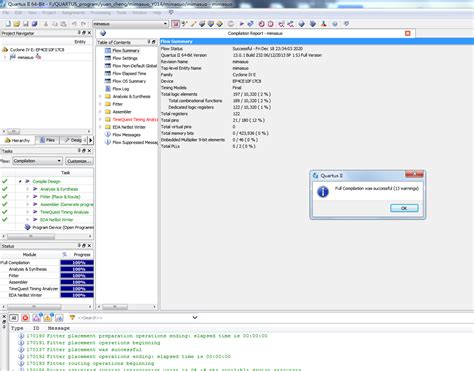
Task: Expand the Analysis & Synthesis report folder
Action: pyautogui.click(x=100, y=96)
